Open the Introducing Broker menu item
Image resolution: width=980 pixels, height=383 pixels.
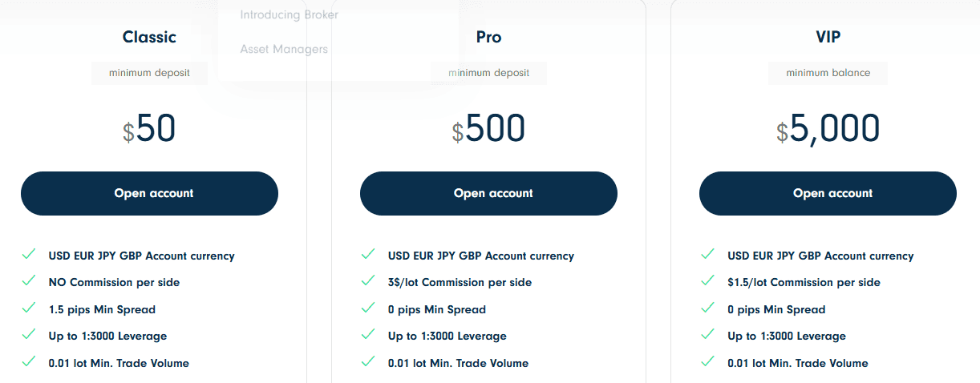coord(289,14)
